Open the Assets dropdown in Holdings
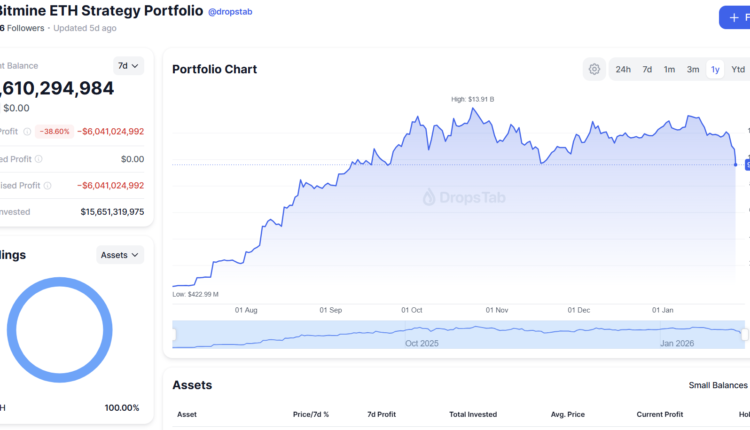This screenshot has height=430, width=750. tap(120, 255)
